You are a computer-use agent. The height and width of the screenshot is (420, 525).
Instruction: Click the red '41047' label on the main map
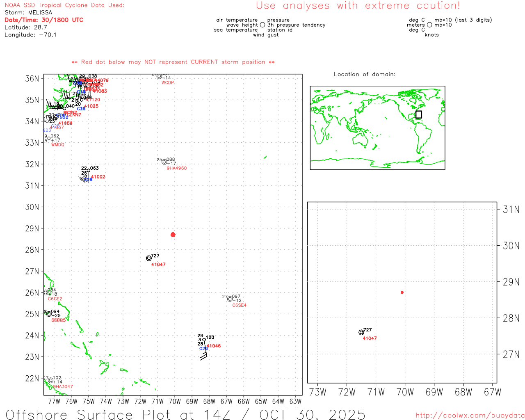[158, 265]
